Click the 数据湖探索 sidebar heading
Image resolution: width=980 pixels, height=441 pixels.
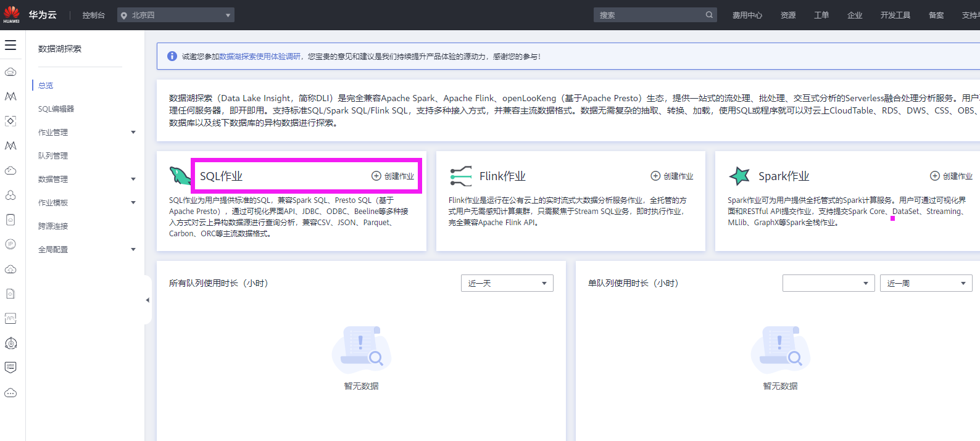pos(60,49)
